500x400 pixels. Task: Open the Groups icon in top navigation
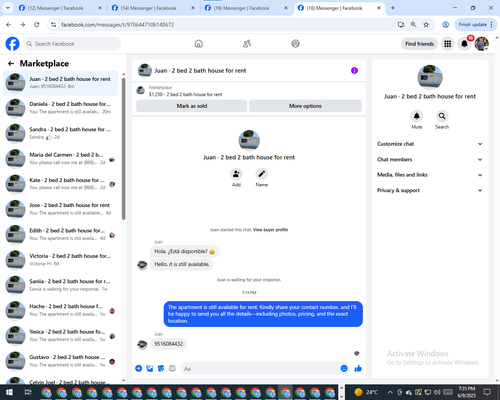[x=295, y=44]
